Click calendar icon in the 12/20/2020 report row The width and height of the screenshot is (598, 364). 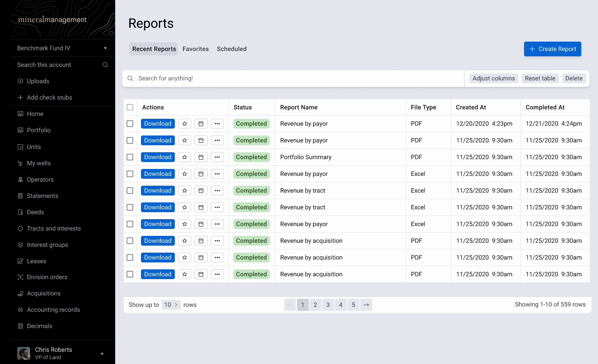201,124
